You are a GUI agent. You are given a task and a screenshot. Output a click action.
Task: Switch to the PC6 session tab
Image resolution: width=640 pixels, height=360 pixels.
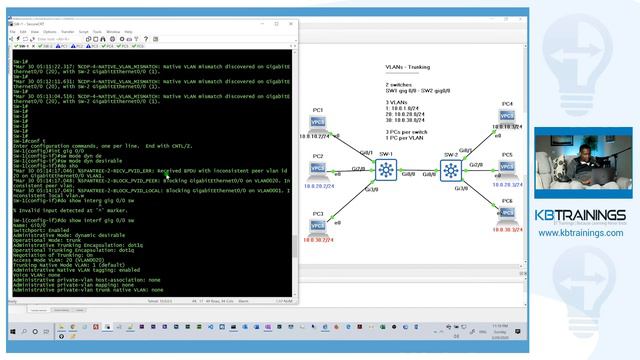[138, 46]
